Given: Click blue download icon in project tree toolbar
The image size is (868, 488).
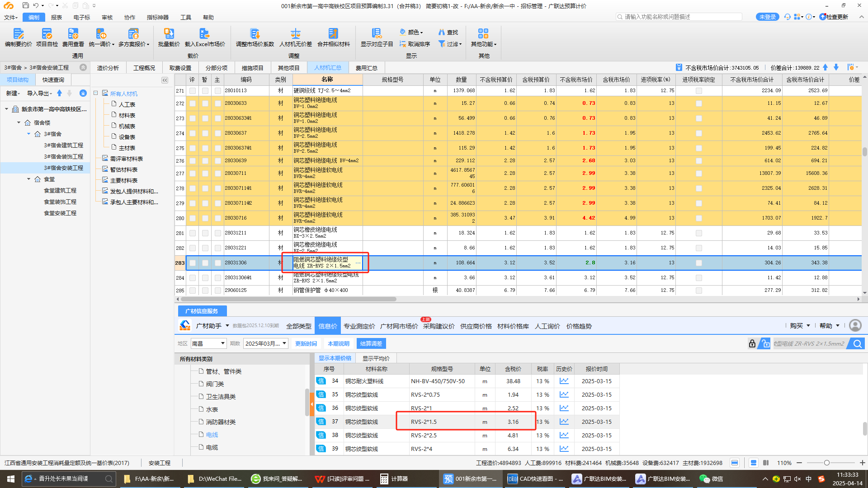Looking at the screenshot, I should tap(83, 93).
